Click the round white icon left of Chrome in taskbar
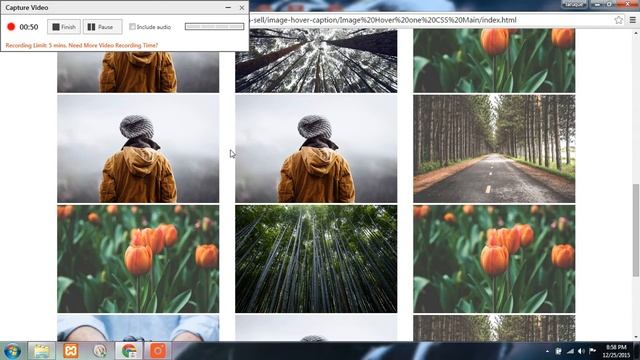Viewport: 640px width, 360px height. 100,351
